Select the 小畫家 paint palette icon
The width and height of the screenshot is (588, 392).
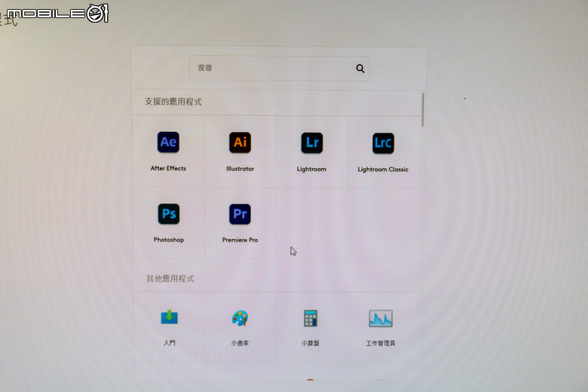click(240, 318)
